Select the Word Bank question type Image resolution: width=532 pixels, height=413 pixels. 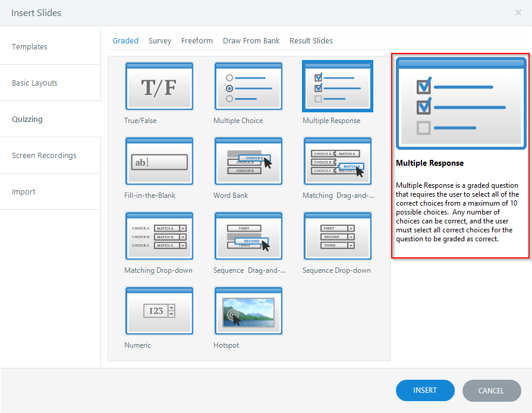[248, 161]
